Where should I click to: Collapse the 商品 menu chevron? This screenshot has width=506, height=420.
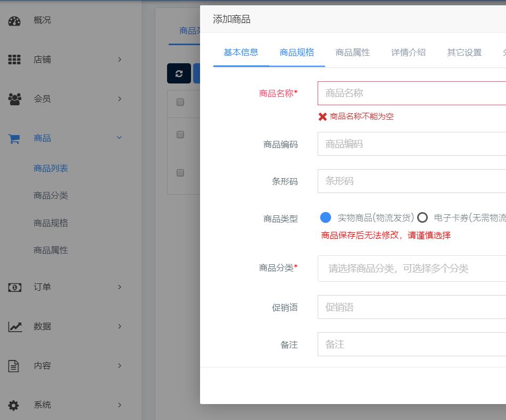click(119, 138)
